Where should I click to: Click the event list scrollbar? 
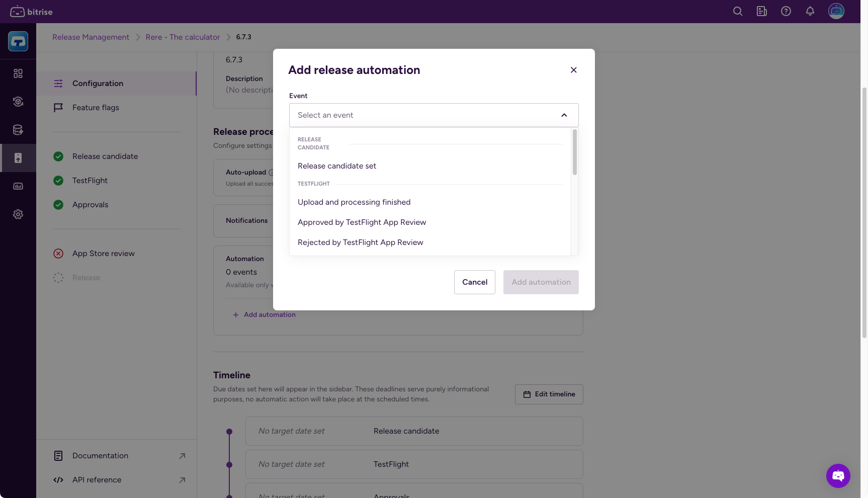tap(574, 153)
